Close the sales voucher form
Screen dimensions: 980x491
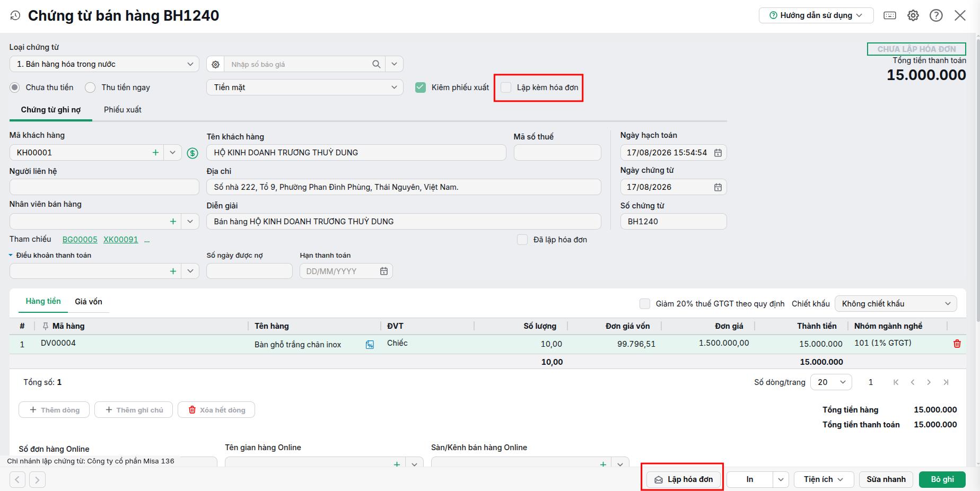coord(960,15)
